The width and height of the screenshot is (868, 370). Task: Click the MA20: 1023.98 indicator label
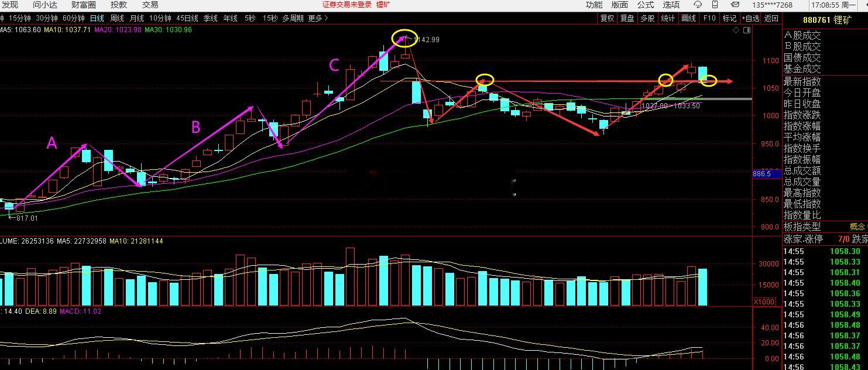click(x=118, y=30)
